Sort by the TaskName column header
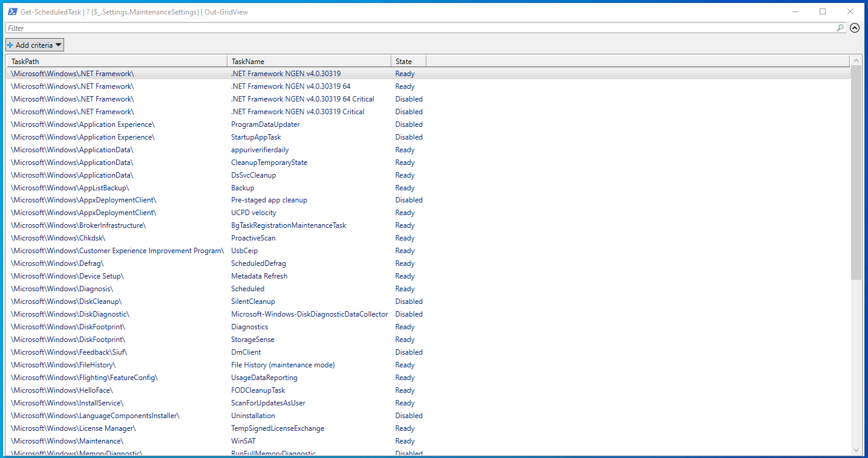 [309, 61]
